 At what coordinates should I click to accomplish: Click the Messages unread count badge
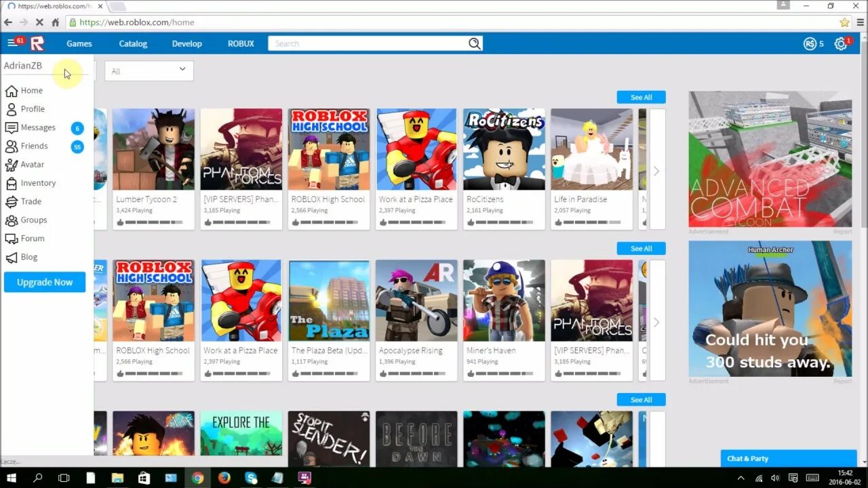click(77, 128)
